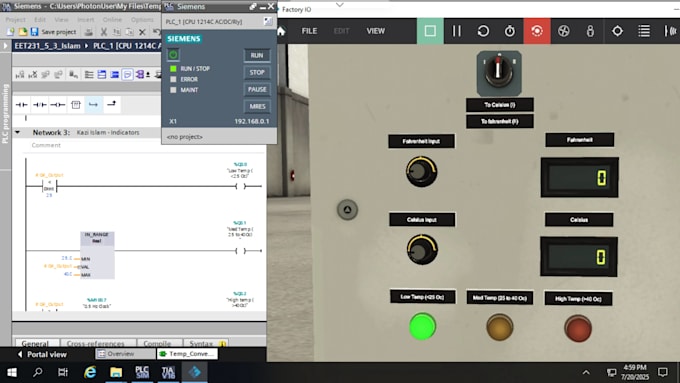This screenshot has width=680, height=383.
Task: Click the insert network icon
Action: 20,75
